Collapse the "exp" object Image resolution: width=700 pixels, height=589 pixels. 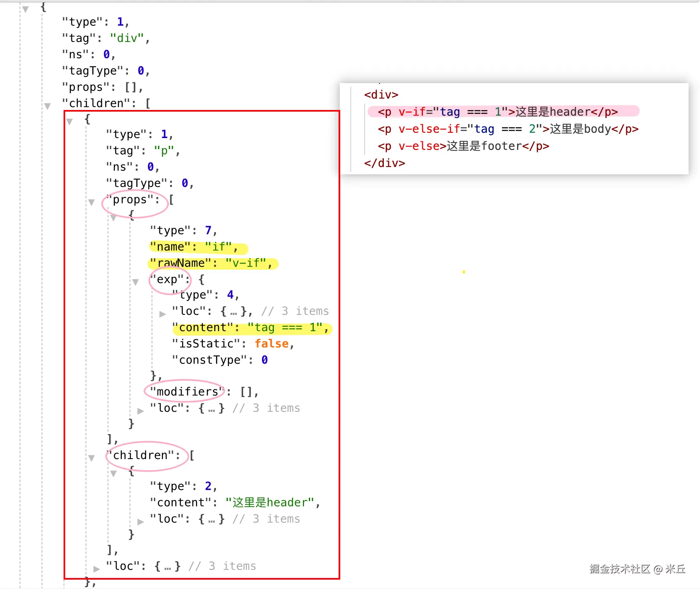tap(135, 282)
